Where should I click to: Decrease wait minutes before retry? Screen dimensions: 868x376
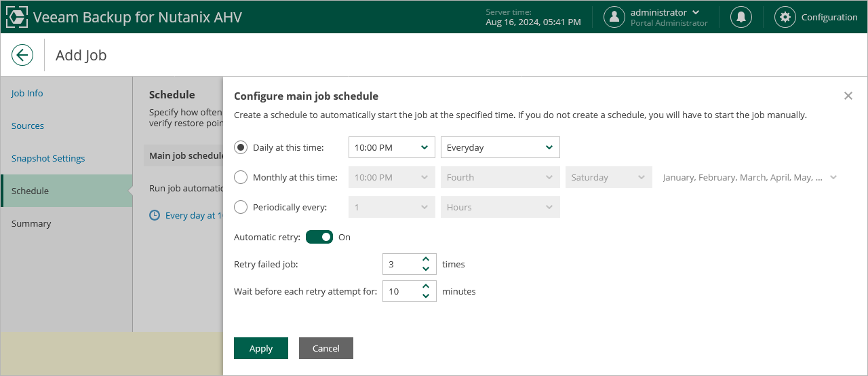[426, 296]
